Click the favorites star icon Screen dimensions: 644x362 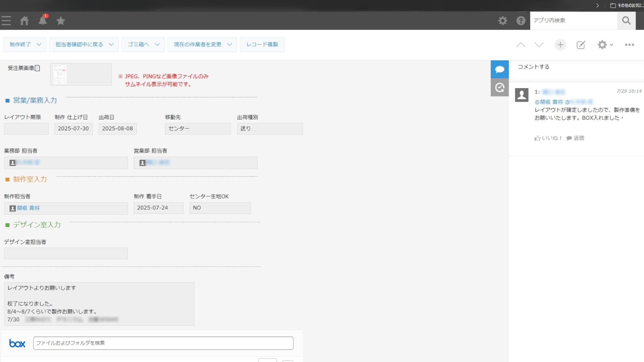61,21
